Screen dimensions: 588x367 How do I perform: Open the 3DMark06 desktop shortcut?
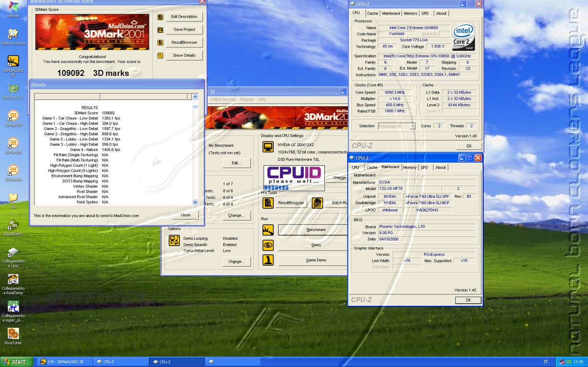[x=13, y=173]
